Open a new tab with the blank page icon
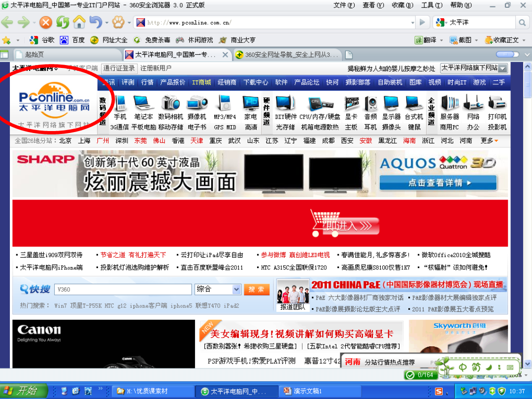Image resolution: width=532 pixels, height=399 pixels. tap(349, 55)
